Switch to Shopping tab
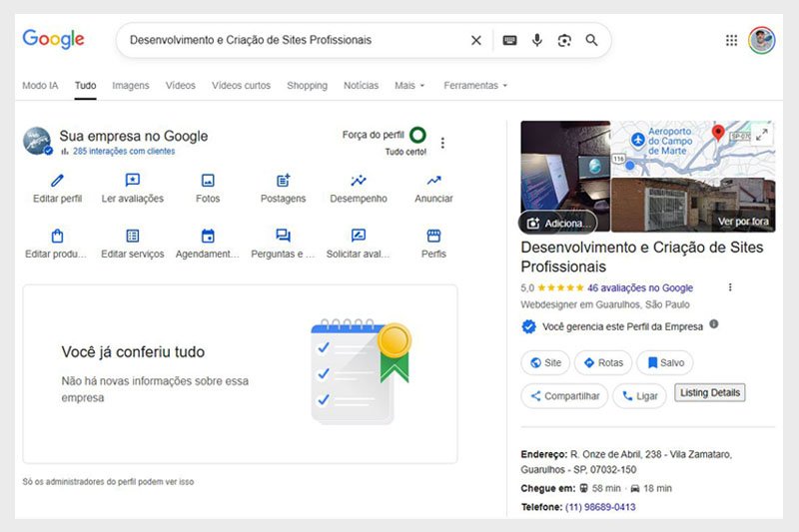799x532 pixels. coord(308,86)
